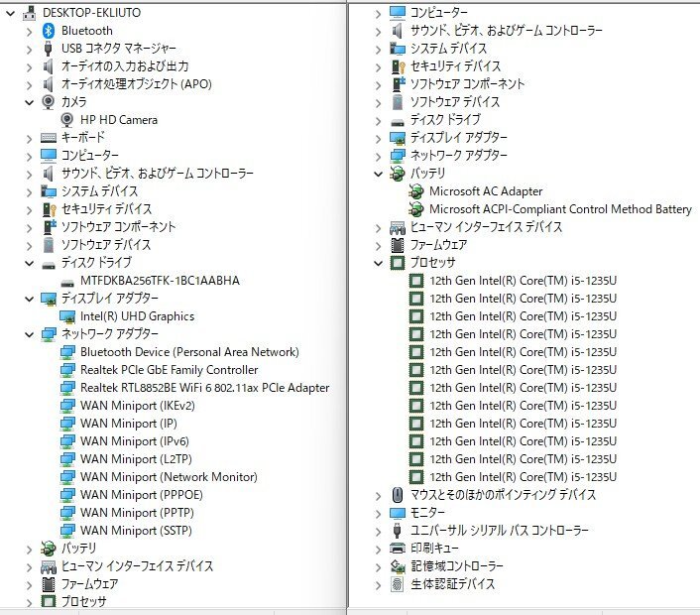
Task: Click the モニター monitor icon
Action: click(x=397, y=513)
